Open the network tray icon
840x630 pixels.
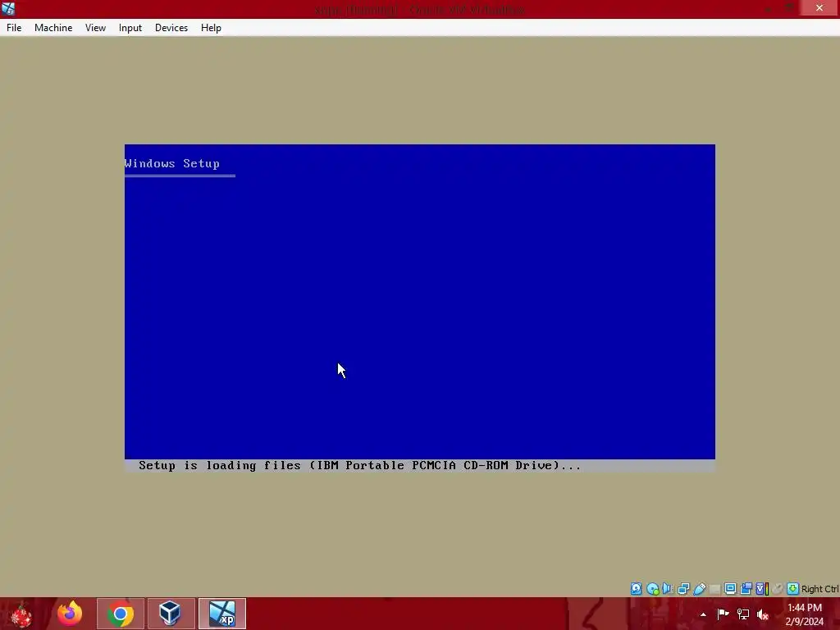tap(743, 614)
